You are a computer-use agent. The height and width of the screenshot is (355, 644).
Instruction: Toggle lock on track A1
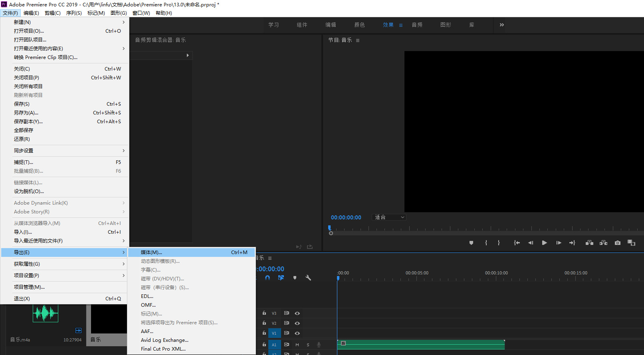(x=264, y=344)
